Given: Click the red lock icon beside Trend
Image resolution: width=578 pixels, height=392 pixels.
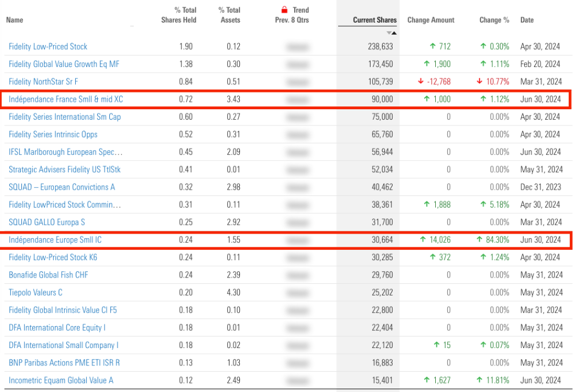Looking at the screenshot, I should [284, 10].
